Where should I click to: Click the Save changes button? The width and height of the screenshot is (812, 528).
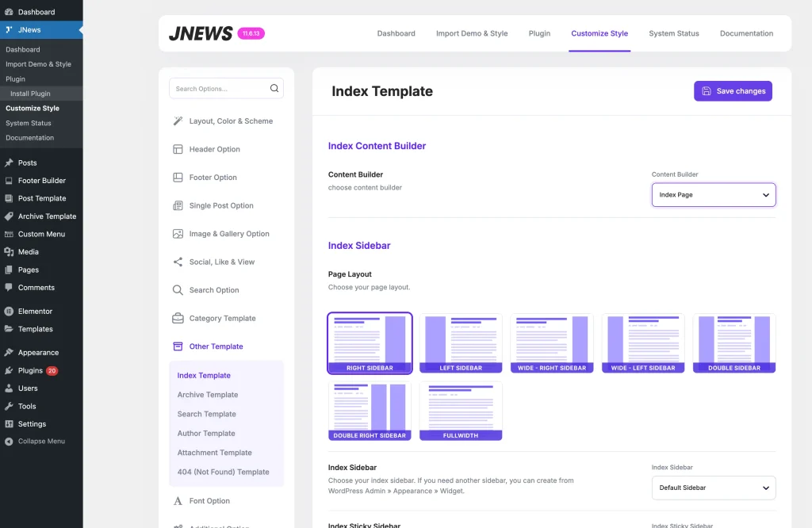(x=733, y=91)
